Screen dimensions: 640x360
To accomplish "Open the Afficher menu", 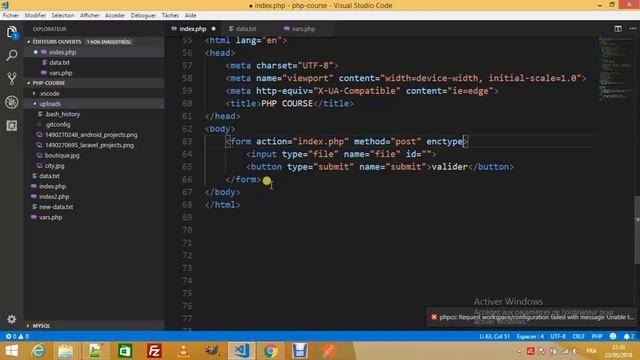I will 90,16.
